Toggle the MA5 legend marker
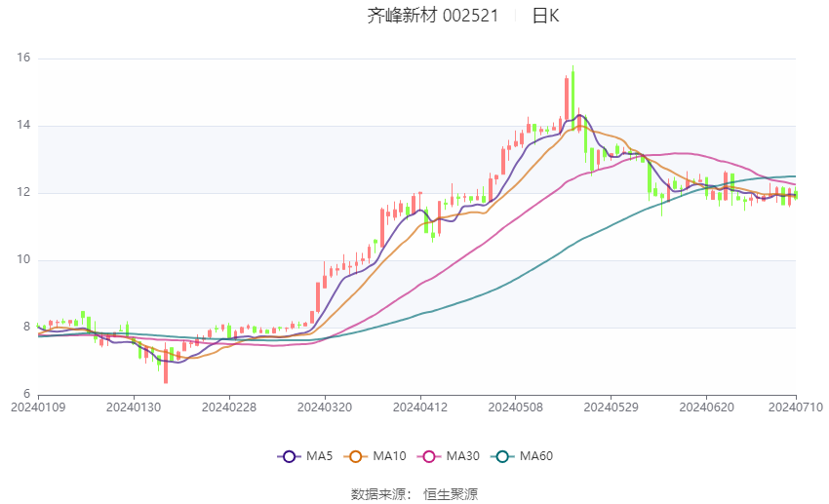829x504 pixels. (290, 456)
